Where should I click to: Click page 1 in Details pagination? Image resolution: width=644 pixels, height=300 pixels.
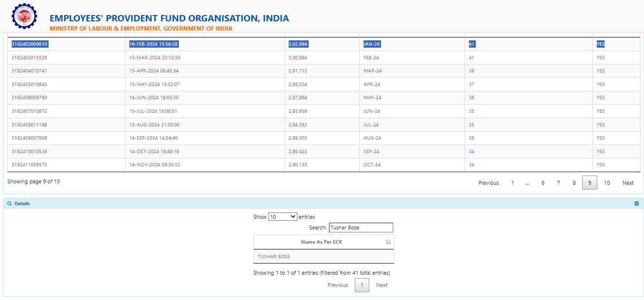pos(362,285)
